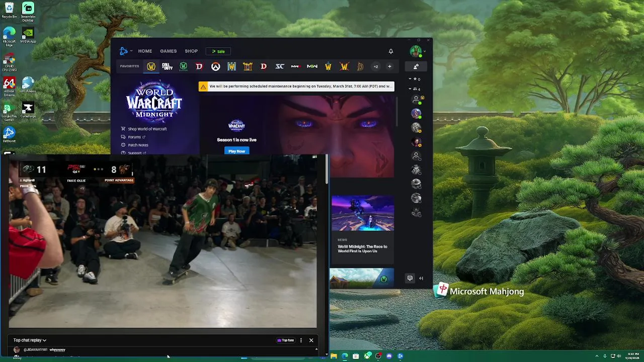Screen dimensions: 644x362
Task: Select Call of Duty in the favorites bar
Action: [167, 66]
